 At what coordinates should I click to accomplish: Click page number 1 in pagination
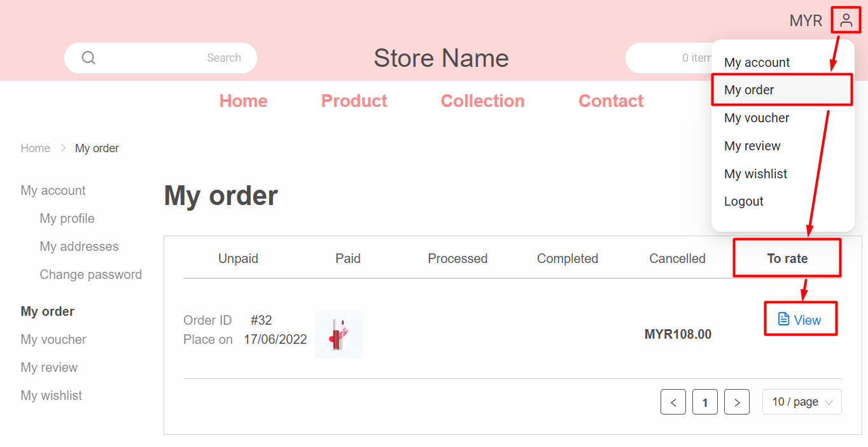(x=704, y=402)
